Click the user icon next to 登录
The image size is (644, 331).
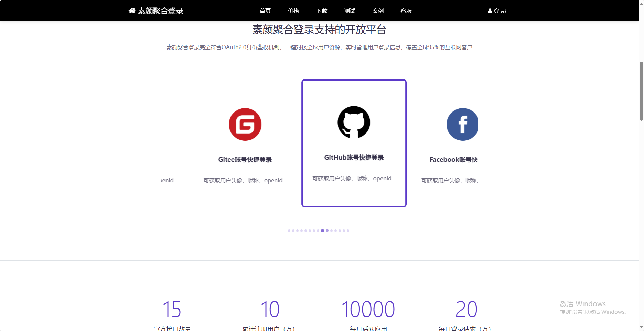[489, 11]
